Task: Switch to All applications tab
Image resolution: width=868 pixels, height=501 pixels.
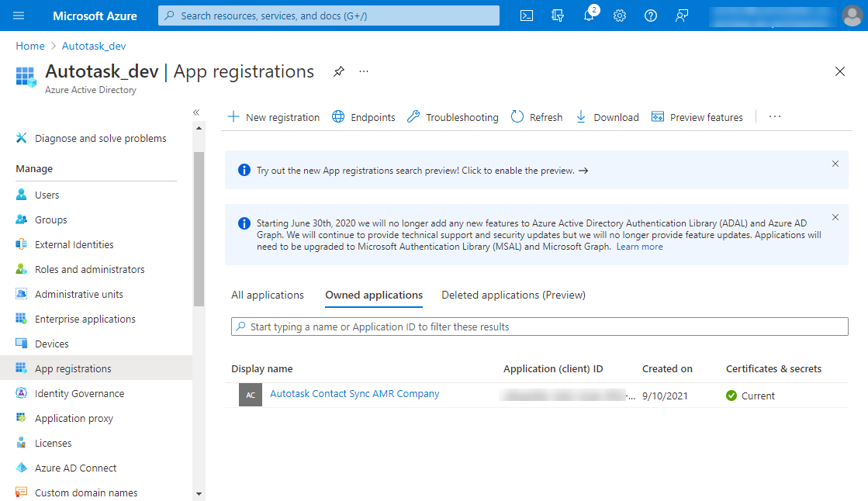Action: tap(268, 295)
